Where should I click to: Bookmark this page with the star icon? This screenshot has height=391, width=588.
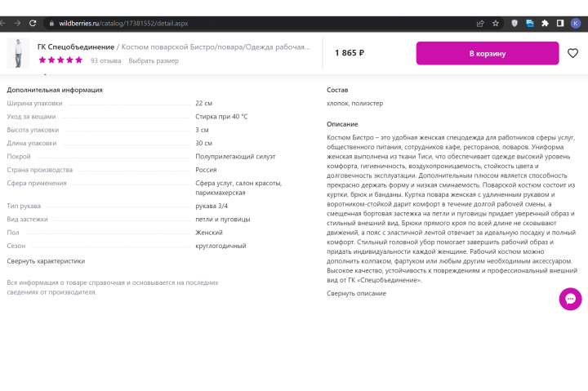click(496, 23)
